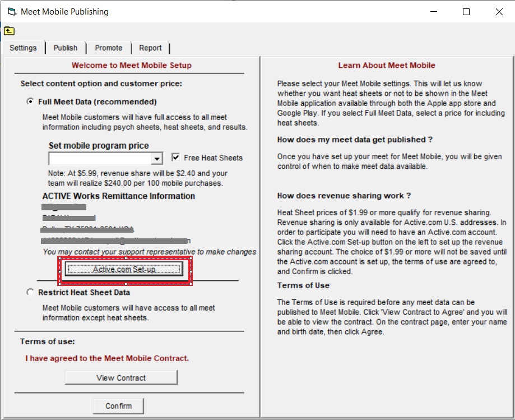Image resolution: width=515 pixels, height=420 pixels.
Task: Open the Settings tab
Action: [23, 48]
